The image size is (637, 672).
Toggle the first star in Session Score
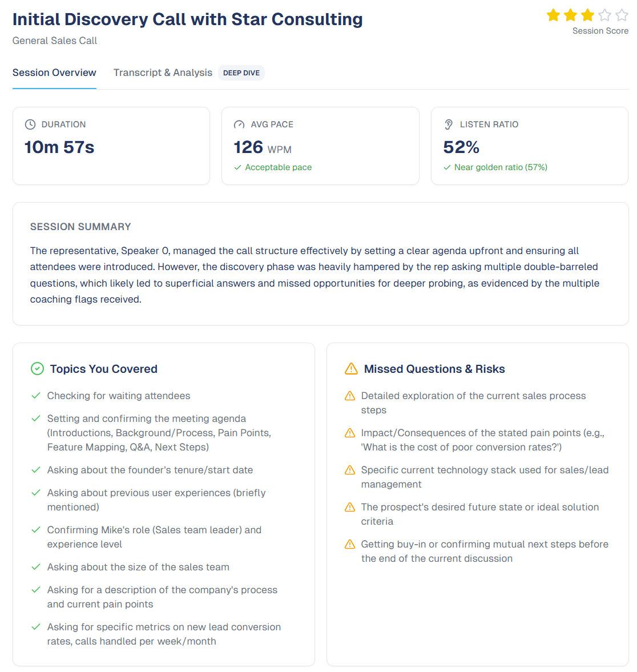coord(553,15)
